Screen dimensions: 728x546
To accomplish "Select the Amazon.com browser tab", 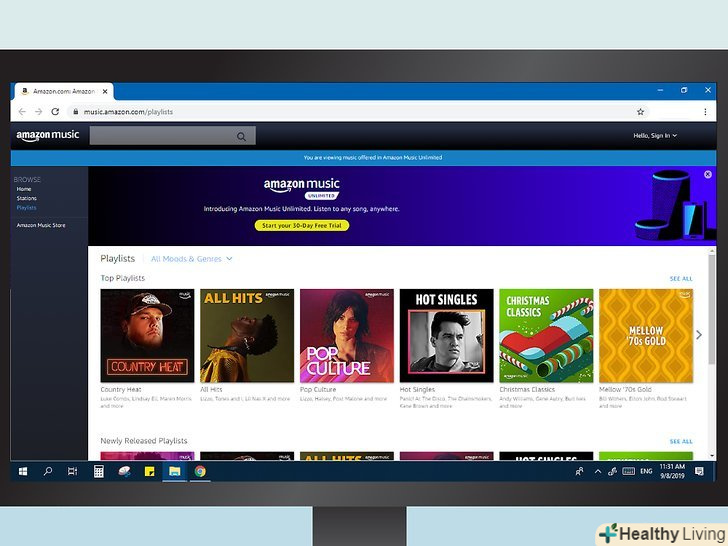I will click(64, 91).
